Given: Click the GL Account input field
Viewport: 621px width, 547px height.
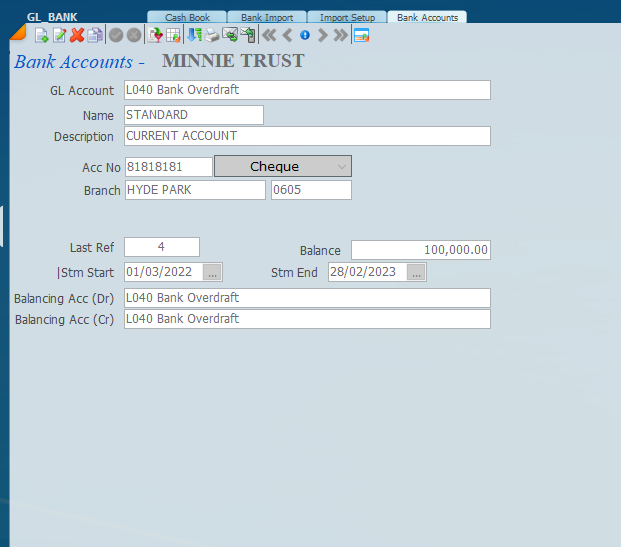Looking at the screenshot, I should [x=307, y=90].
